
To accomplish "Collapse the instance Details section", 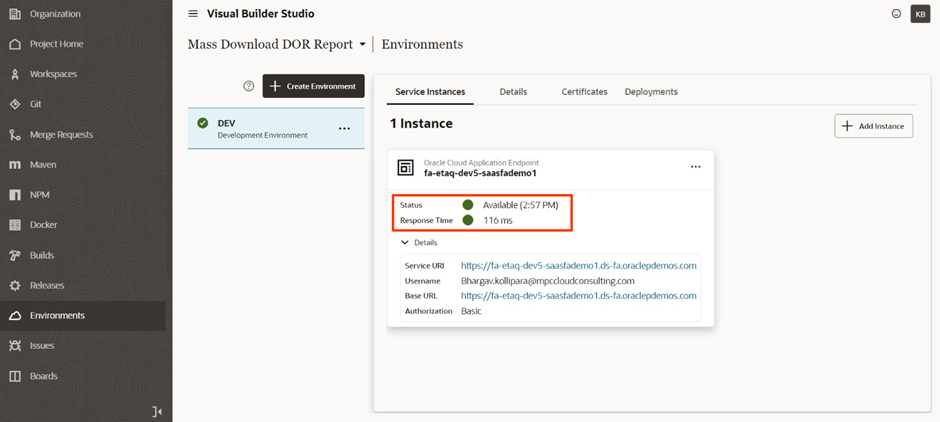I will click(420, 243).
